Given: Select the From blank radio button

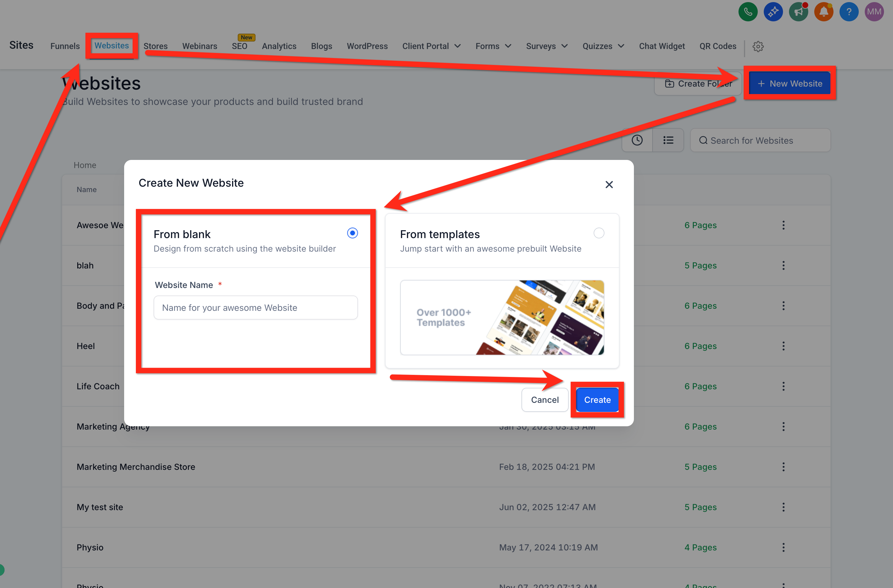Looking at the screenshot, I should 352,233.
